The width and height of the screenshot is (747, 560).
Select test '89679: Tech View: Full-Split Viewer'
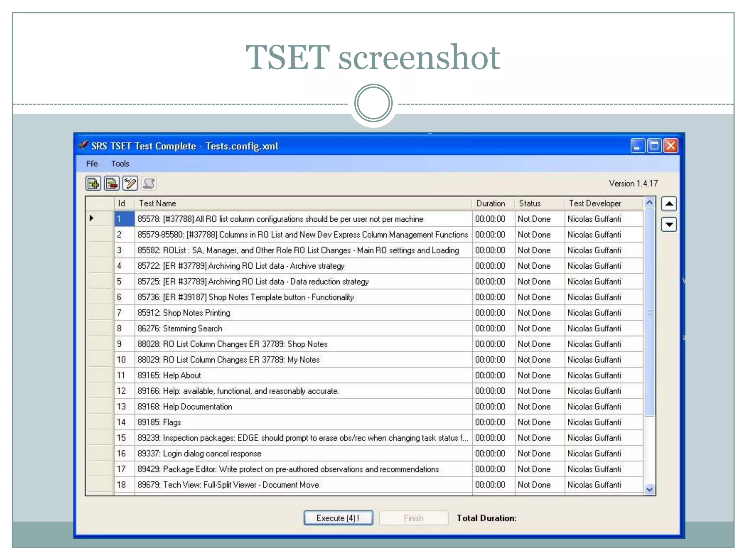[x=303, y=485]
